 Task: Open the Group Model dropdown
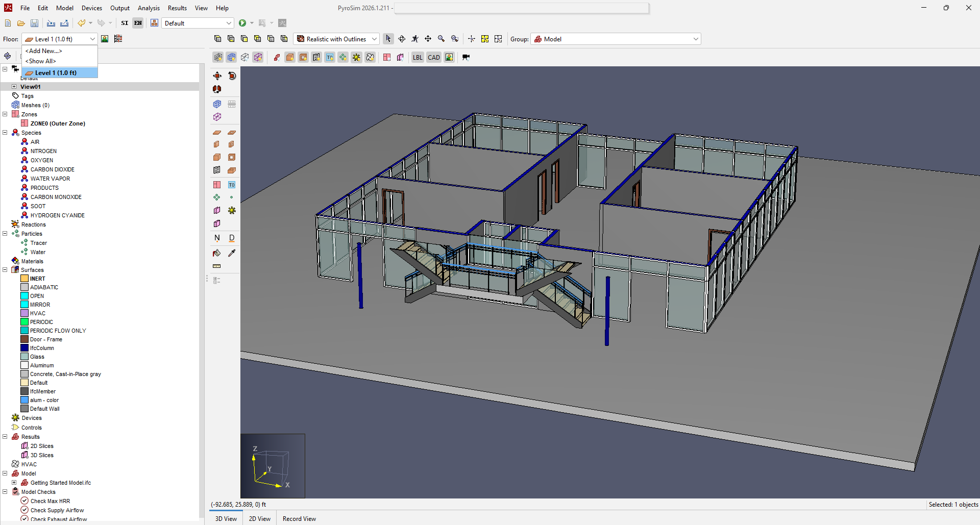616,39
